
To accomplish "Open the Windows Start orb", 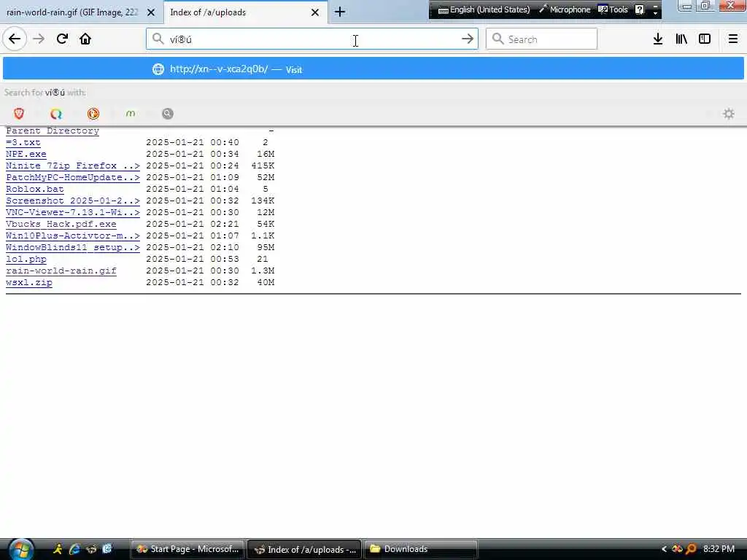I will pos(21,550).
